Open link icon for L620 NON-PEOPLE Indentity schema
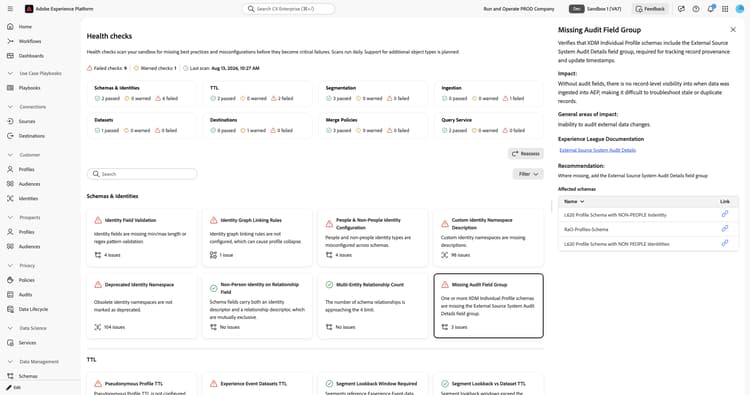750x395 pixels. 725,214
